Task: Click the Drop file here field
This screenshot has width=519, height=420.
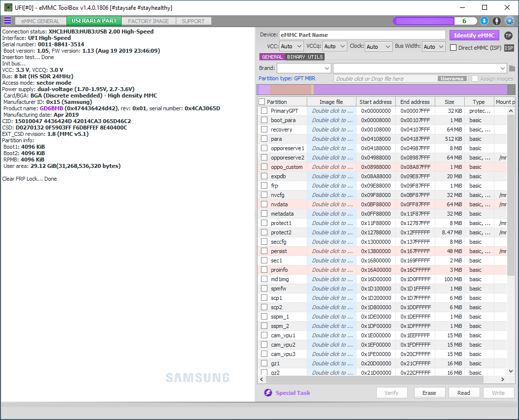Action: [x=400, y=79]
